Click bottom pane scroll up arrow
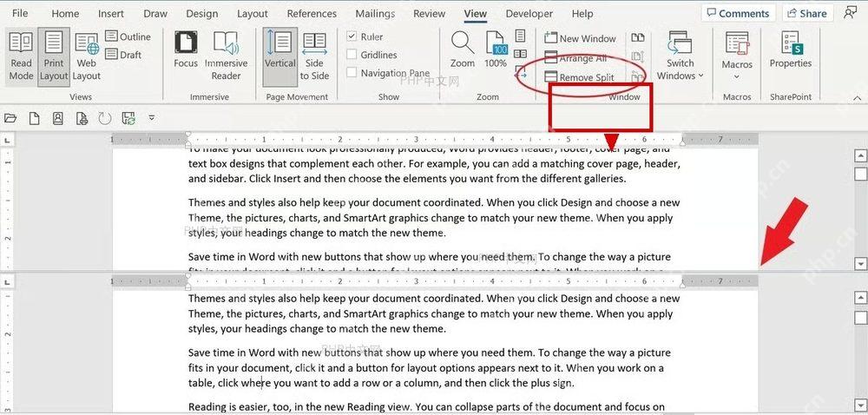This screenshot has height=415, width=868. 860,299
